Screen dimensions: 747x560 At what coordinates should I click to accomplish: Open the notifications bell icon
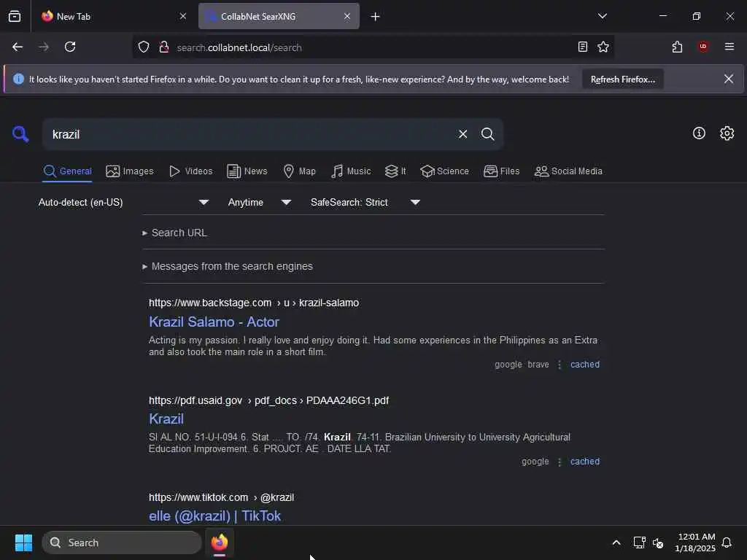point(727,542)
